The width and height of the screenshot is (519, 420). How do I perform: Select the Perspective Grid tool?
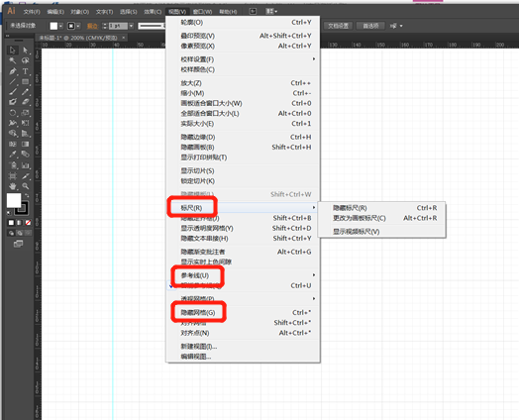coord(25,134)
